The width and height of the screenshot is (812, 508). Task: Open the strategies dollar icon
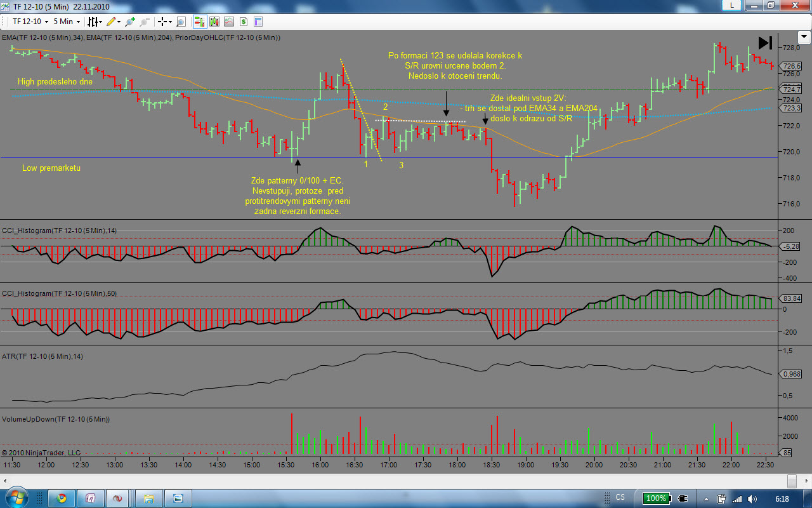pos(244,22)
